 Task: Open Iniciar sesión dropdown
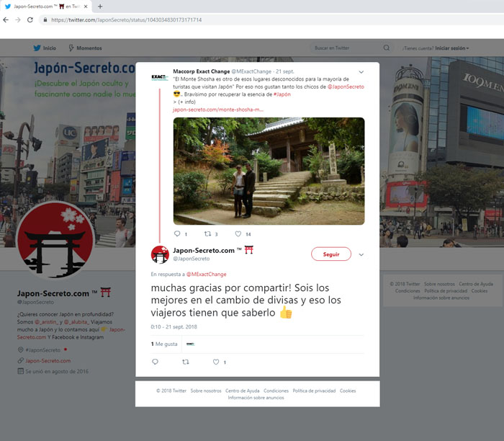click(452, 48)
